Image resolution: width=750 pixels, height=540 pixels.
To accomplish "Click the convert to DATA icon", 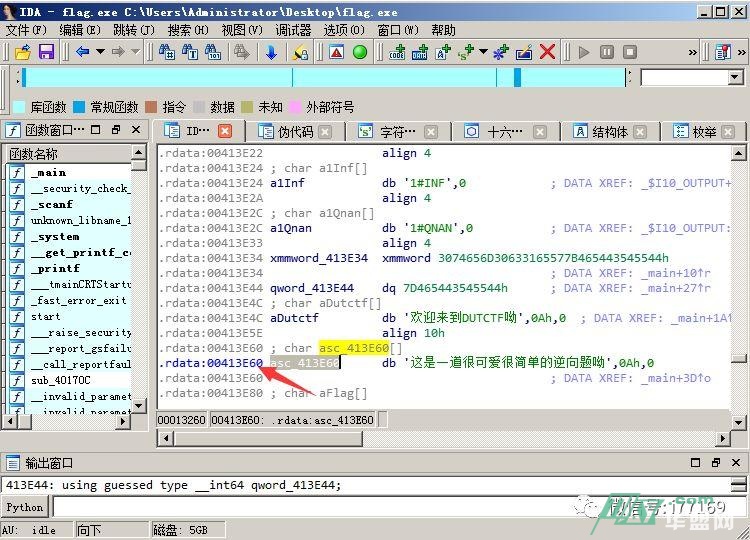I will point(420,52).
